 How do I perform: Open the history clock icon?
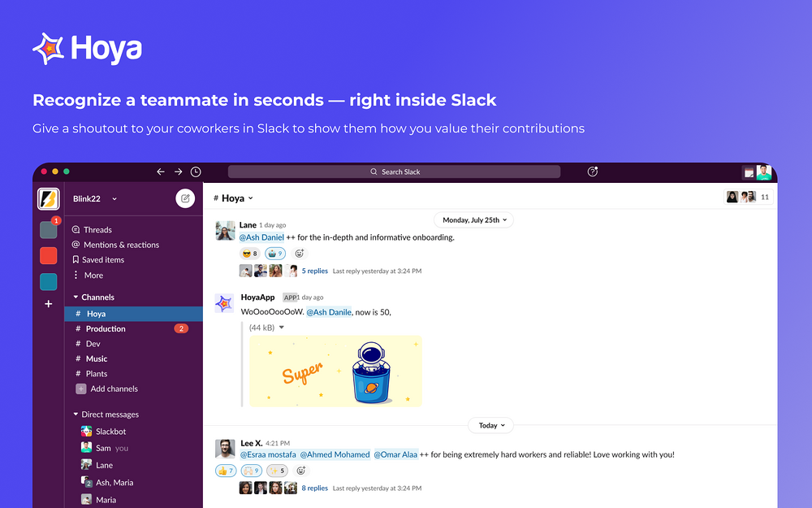pyautogui.click(x=196, y=172)
